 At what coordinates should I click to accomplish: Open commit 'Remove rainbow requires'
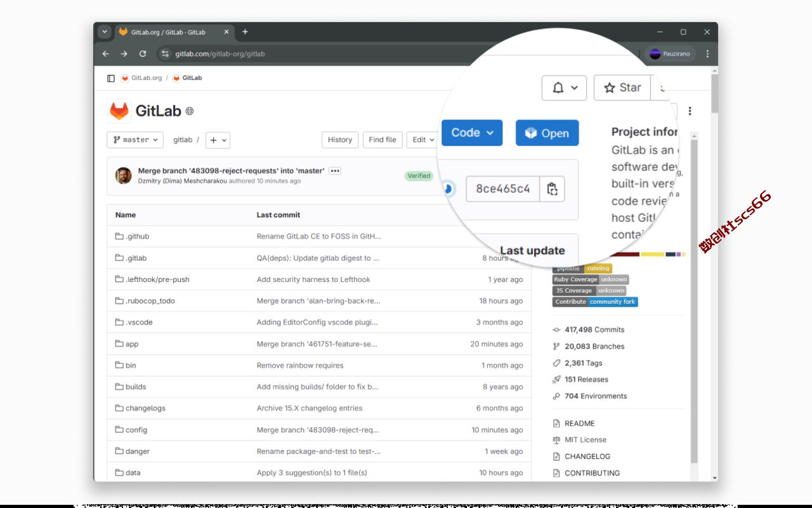[x=300, y=366]
